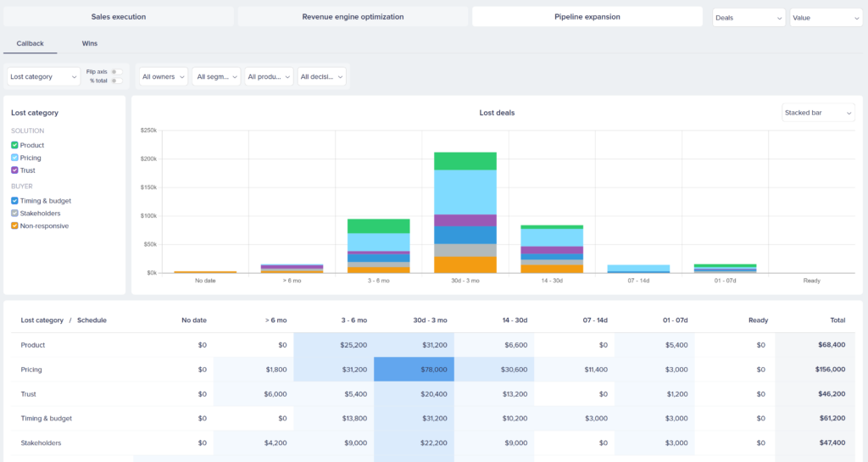Click the light blue Pricing segment in 30d - 3 mo bar
This screenshot has height=462, width=868.
[x=465, y=192]
